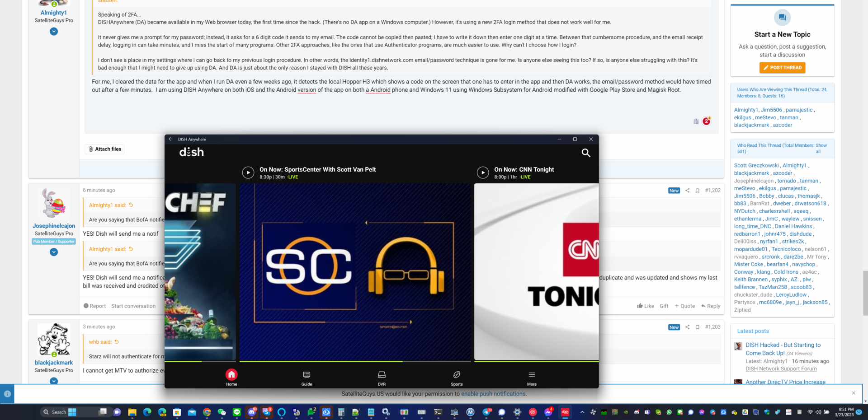The height and width of the screenshot is (420, 868).
Task: Open Microsoft Store from taskbar
Action: pyautogui.click(x=177, y=412)
